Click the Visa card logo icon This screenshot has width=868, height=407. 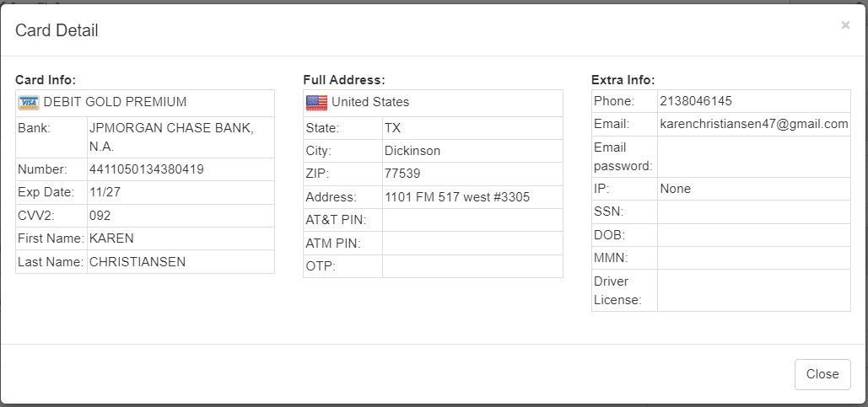tap(29, 103)
